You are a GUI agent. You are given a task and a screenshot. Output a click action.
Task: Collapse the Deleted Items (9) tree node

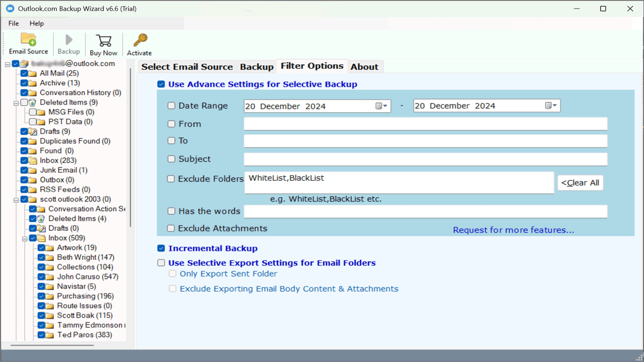16,103
